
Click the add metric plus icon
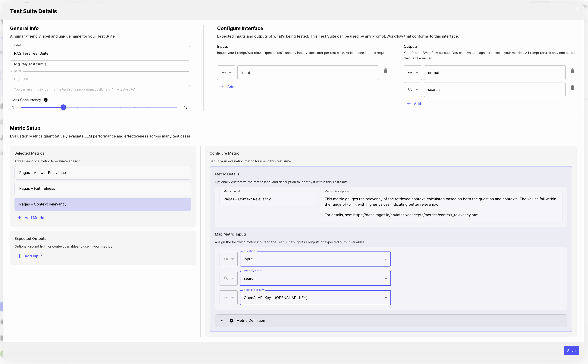coord(20,217)
